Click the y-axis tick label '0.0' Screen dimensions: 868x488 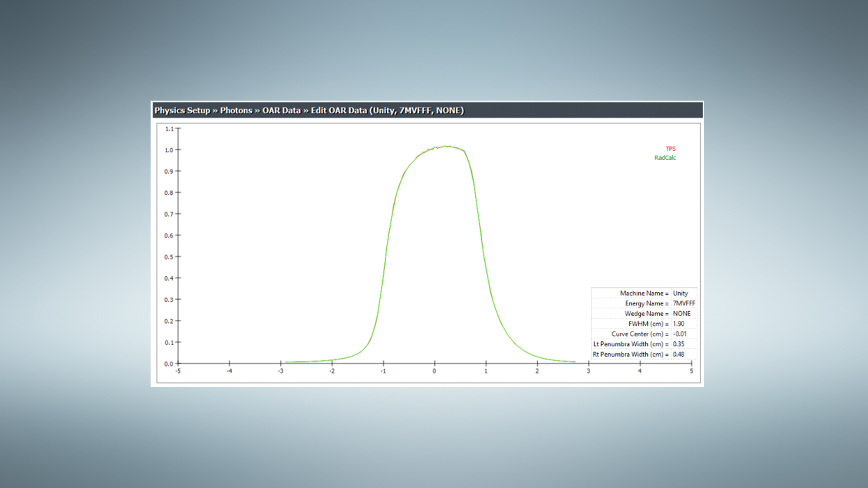pos(168,364)
